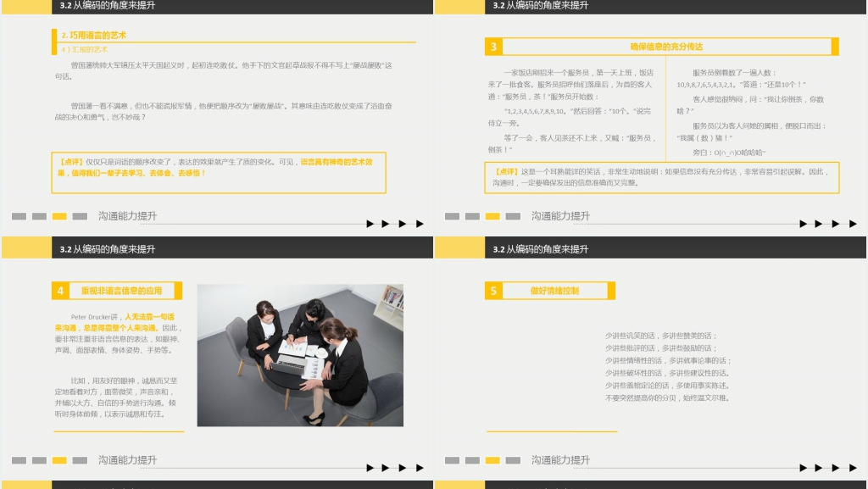Screen dimensions: 868x489
Task: Click the line '少讲些批评的话，多讲些鼓励的话；'
Action: click(661, 348)
